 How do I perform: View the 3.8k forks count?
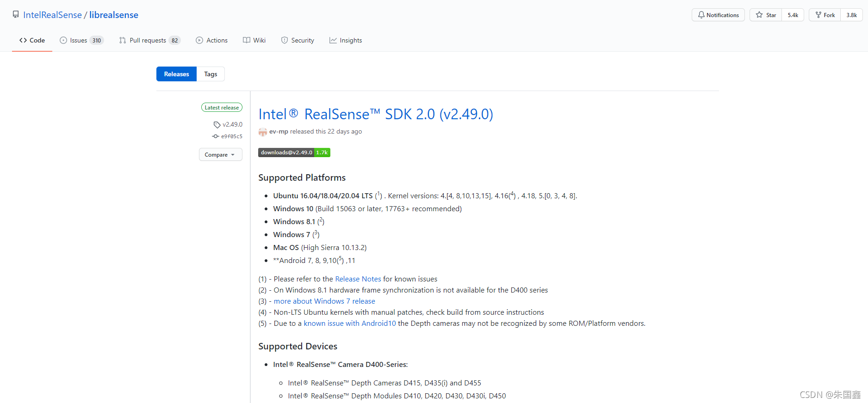point(852,15)
